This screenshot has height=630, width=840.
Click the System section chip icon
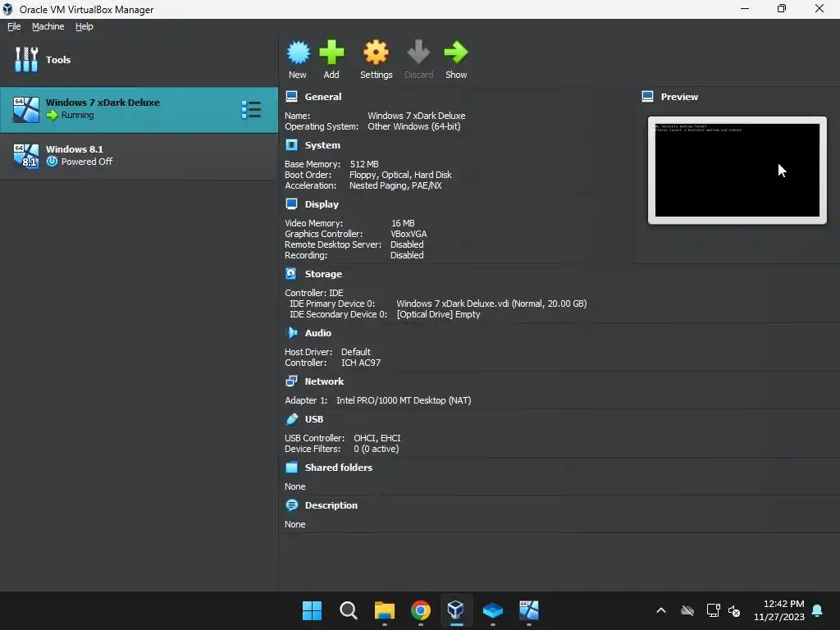pyautogui.click(x=291, y=144)
